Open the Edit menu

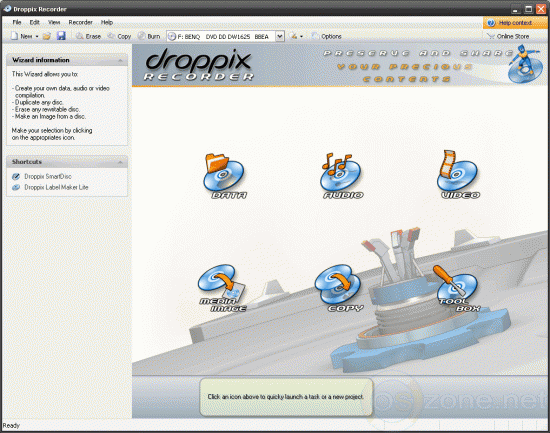click(x=34, y=22)
